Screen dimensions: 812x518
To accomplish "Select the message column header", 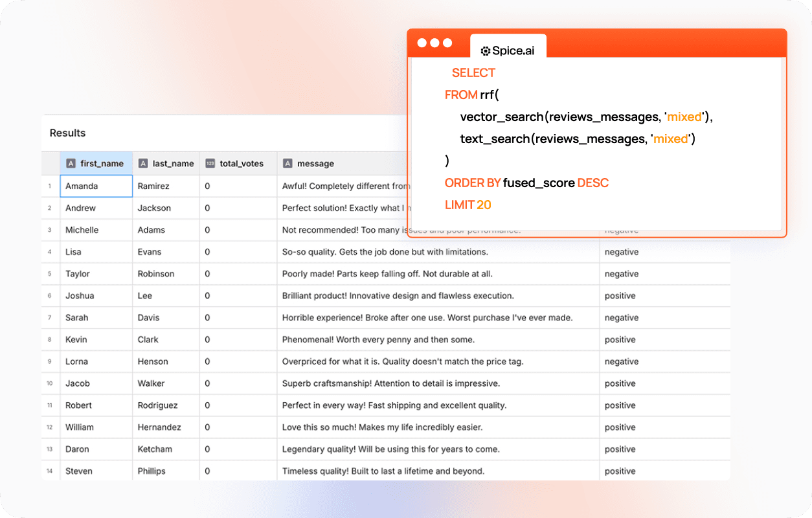I will (315, 164).
